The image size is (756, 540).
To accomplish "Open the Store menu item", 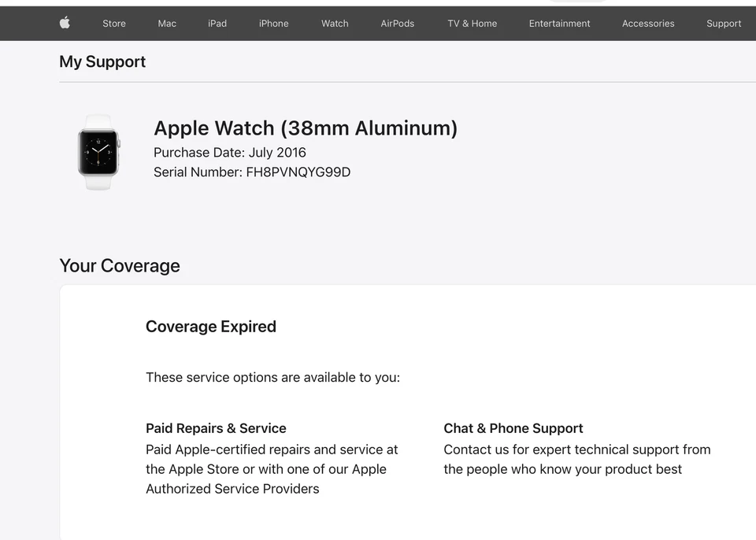I will [113, 23].
